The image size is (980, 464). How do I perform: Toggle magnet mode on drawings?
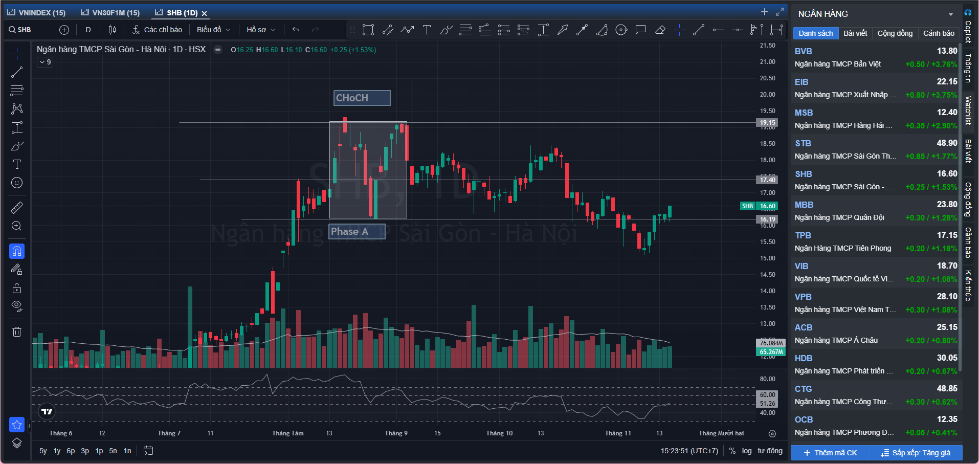coord(17,251)
